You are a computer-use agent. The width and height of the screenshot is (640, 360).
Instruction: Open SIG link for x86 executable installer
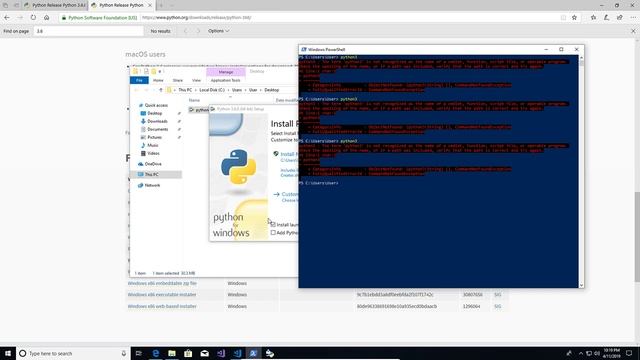click(x=498, y=295)
